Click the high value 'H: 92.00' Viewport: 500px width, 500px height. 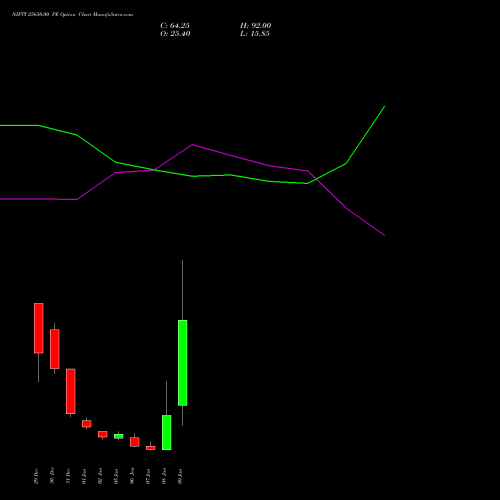[256, 26]
